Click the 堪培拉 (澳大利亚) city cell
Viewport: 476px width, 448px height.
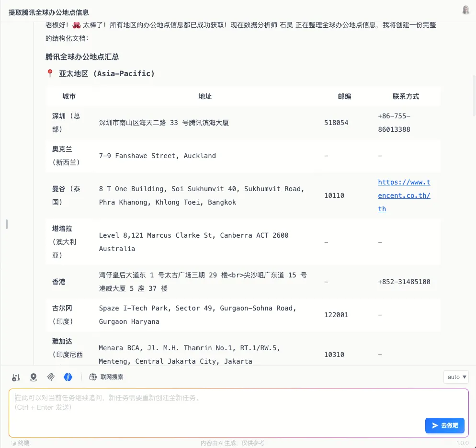coord(64,242)
